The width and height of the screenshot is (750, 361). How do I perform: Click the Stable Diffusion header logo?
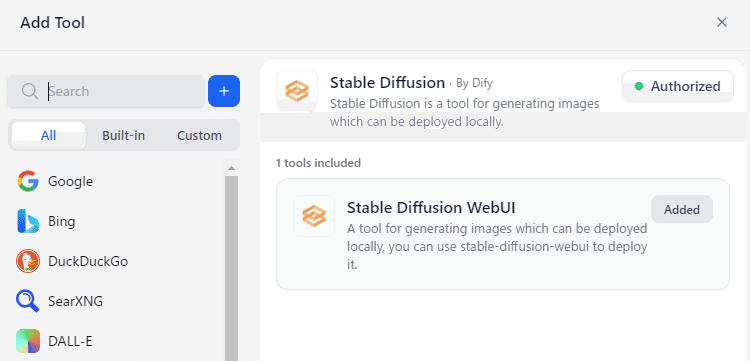[x=297, y=91]
